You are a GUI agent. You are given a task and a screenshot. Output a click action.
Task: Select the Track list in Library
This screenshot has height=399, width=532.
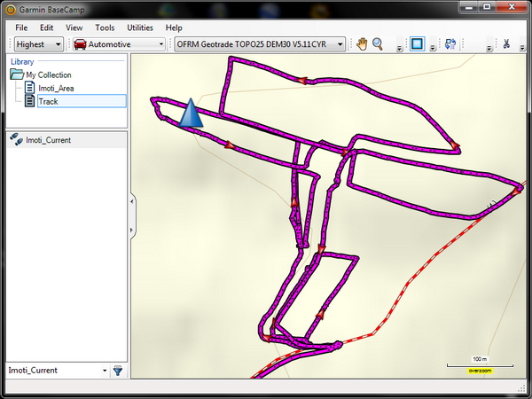pyautogui.click(x=47, y=101)
